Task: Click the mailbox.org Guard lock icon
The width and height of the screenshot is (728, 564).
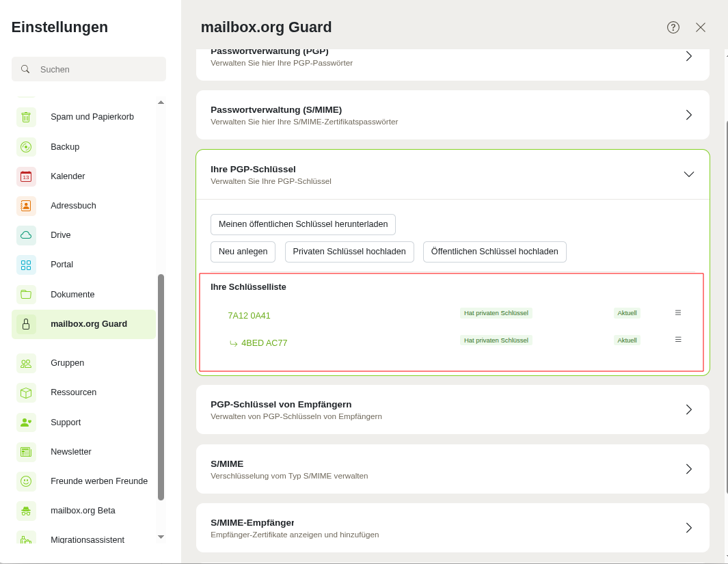Action: pyautogui.click(x=26, y=324)
